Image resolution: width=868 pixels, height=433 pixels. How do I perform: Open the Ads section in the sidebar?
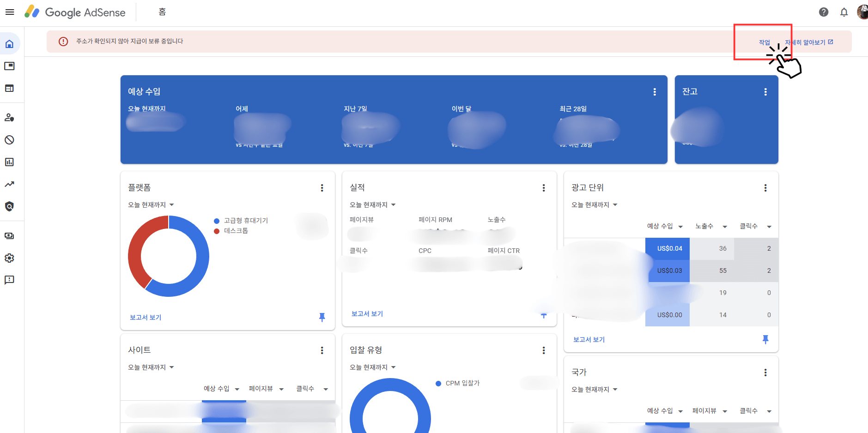point(10,66)
